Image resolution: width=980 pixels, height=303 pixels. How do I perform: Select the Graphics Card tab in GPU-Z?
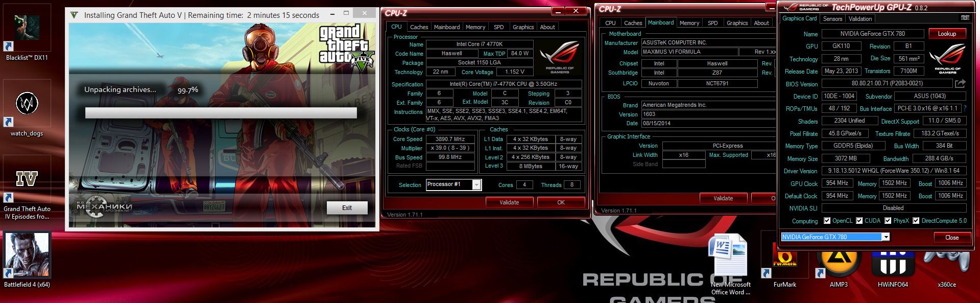click(x=800, y=18)
